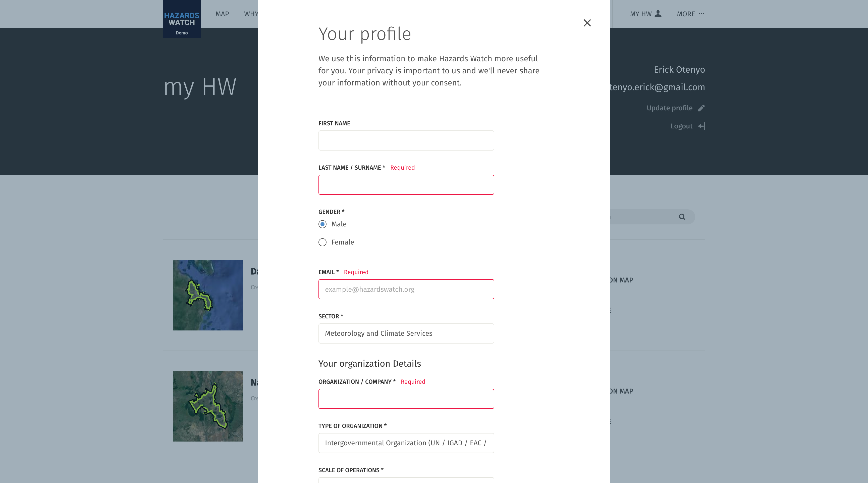Viewport: 868px width, 483px height.
Task: Open the MORE menu
Action: click(690, 14)
